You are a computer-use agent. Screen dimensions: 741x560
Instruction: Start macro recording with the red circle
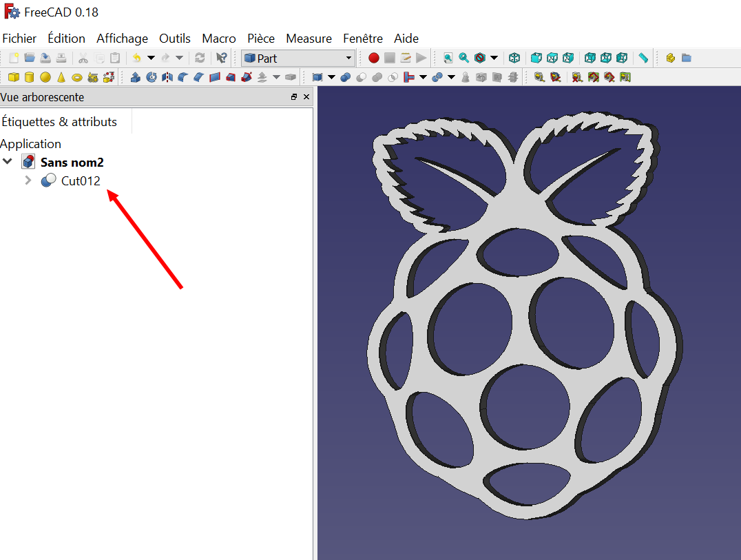[374, 58]
